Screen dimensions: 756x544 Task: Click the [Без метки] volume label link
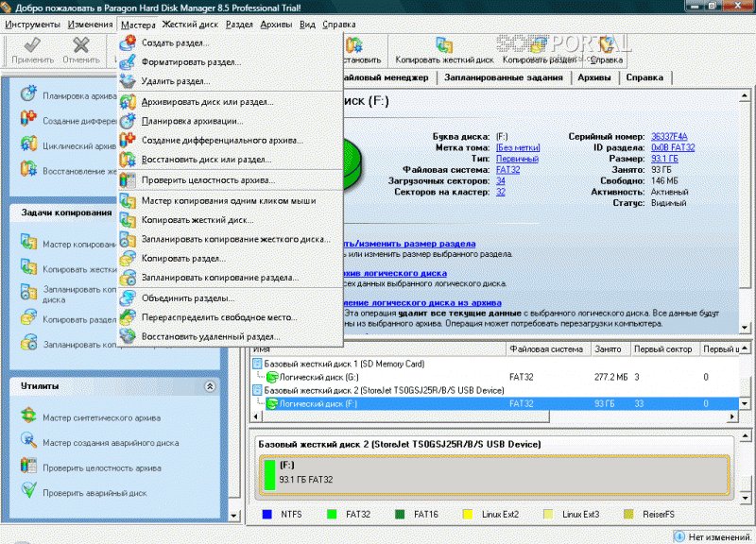[x=518, y=147]
